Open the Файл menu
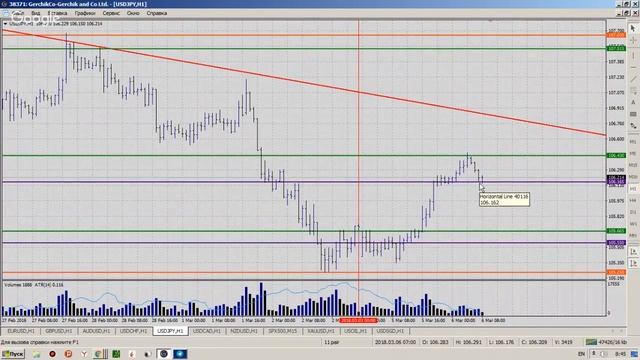Screen dimensions: 640x360 pyautogui.click(x=17, y=13)
